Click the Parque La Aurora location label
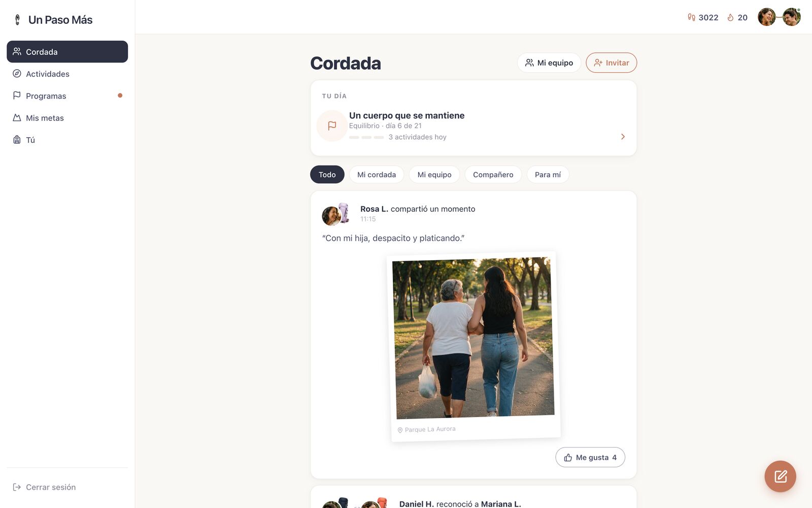Image resolution: width=812 pixels, height=508 pixels. coord(430,429)
